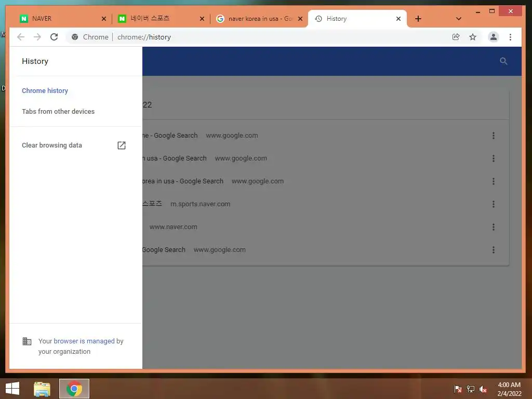Select the History tab
Viewport: 532px width, 399px height.
[x=356, y=19]
